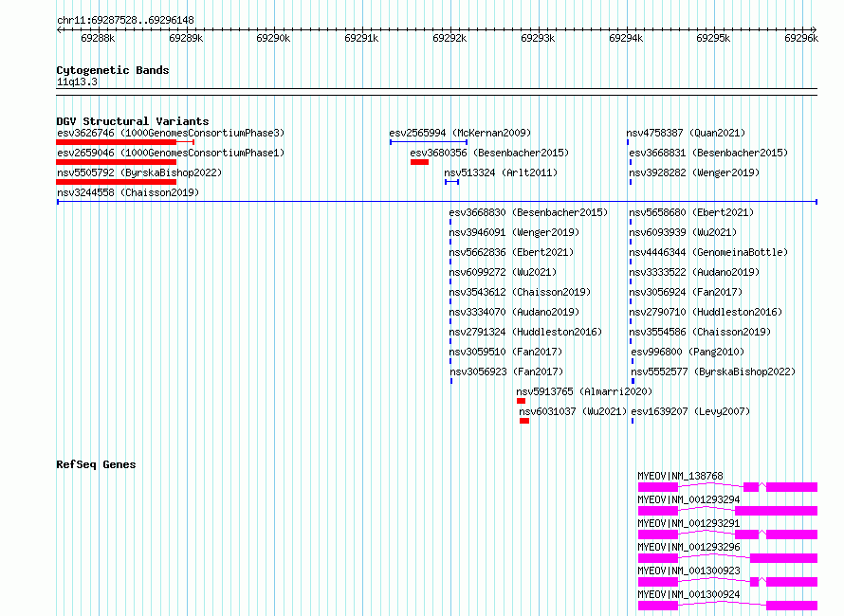Open esv3668830 (Besenbacher2015) label

pos(528,212)
